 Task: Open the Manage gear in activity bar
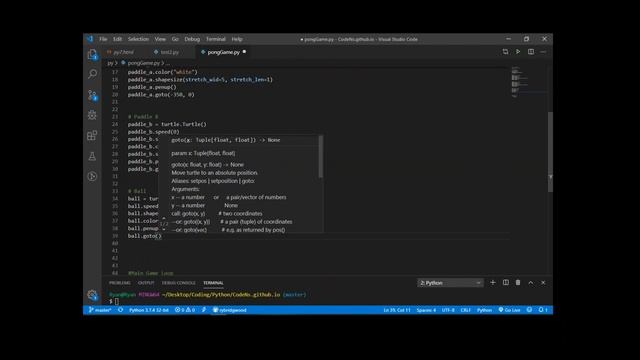point(92,295)
